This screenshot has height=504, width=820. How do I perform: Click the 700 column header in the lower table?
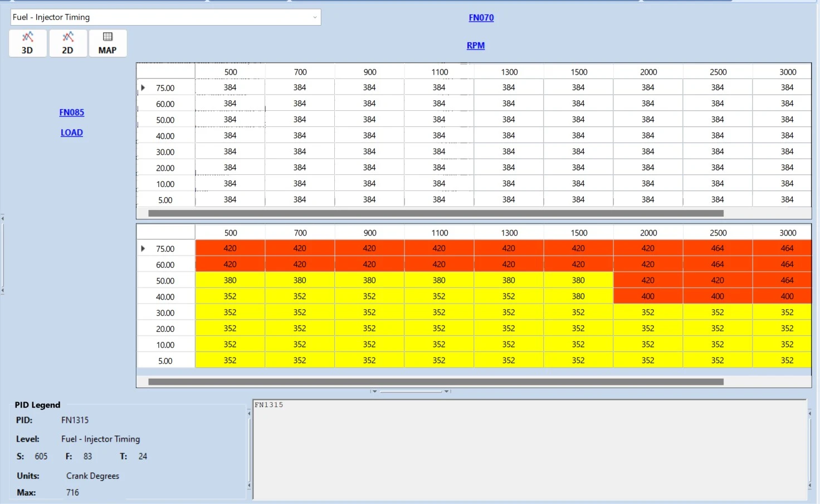click(x=300, y=233)
